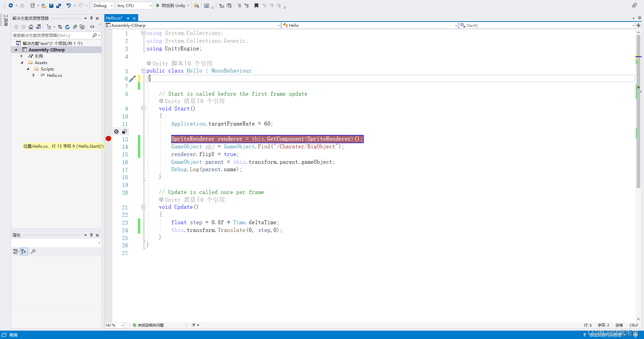Screen dimensions: 644x339
Task: Switch to the Hello.cs editor tab
Action: [114, 18]
